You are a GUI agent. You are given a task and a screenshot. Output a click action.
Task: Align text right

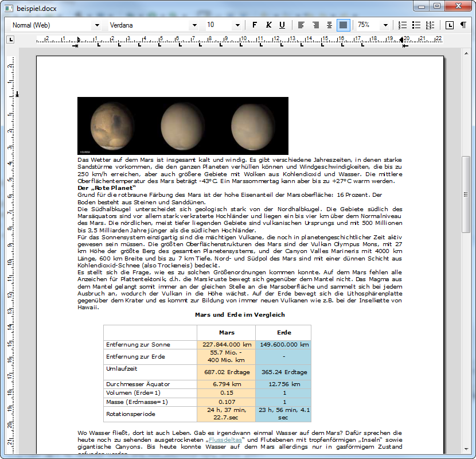pos(329,25)
